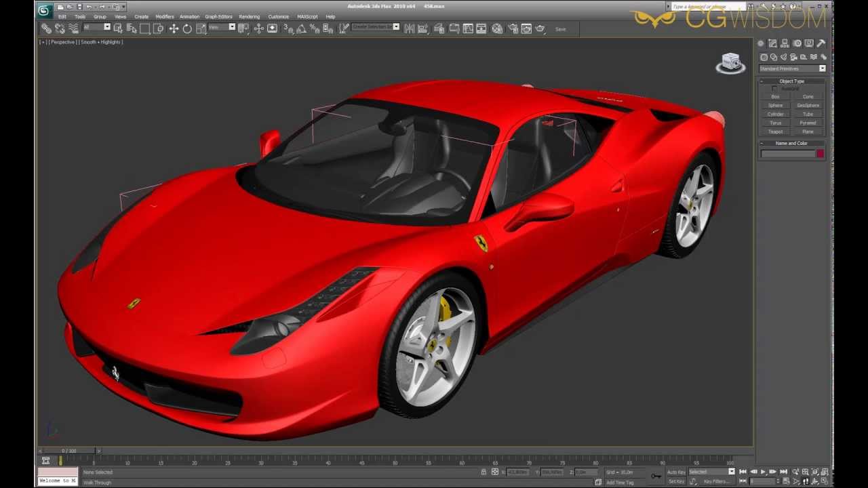Screen dimensions: 868x488
Task: Activate Select and Scale tool
Action: (x=201, y=28)
